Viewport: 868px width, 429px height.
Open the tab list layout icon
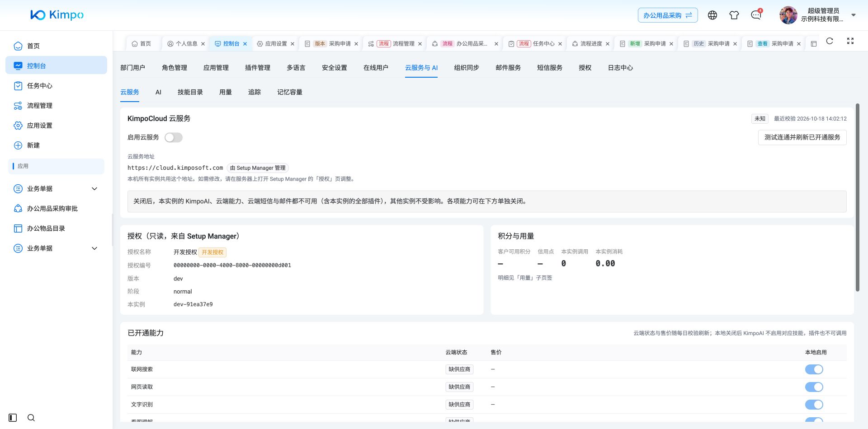(x=814, y=44)
